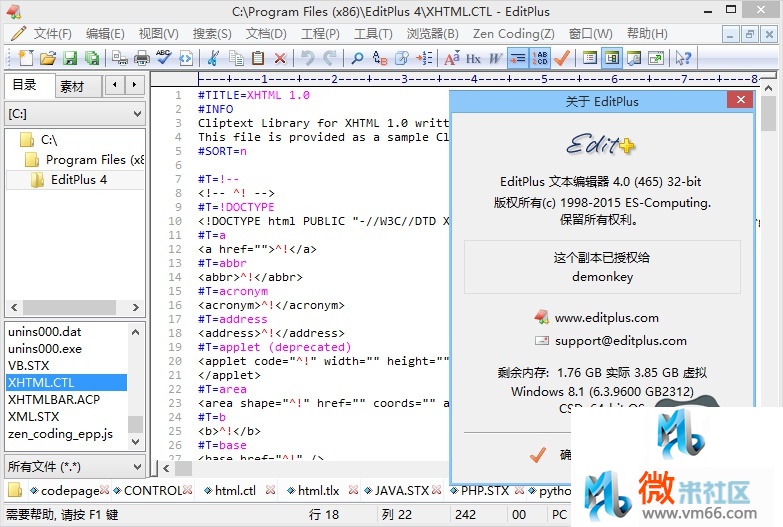Create a new document with the New icon

[x=26, y=58]
